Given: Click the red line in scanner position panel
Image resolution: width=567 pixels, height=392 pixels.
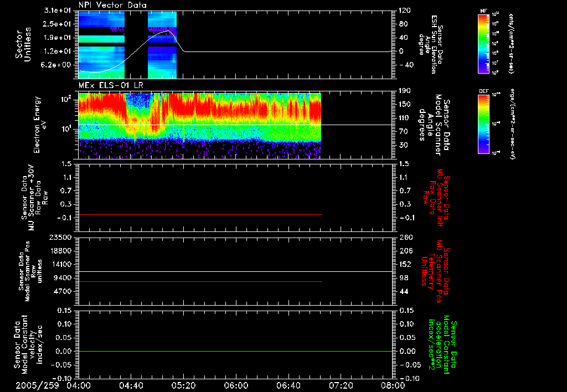Looking at the screenshot, I should 200,281.
